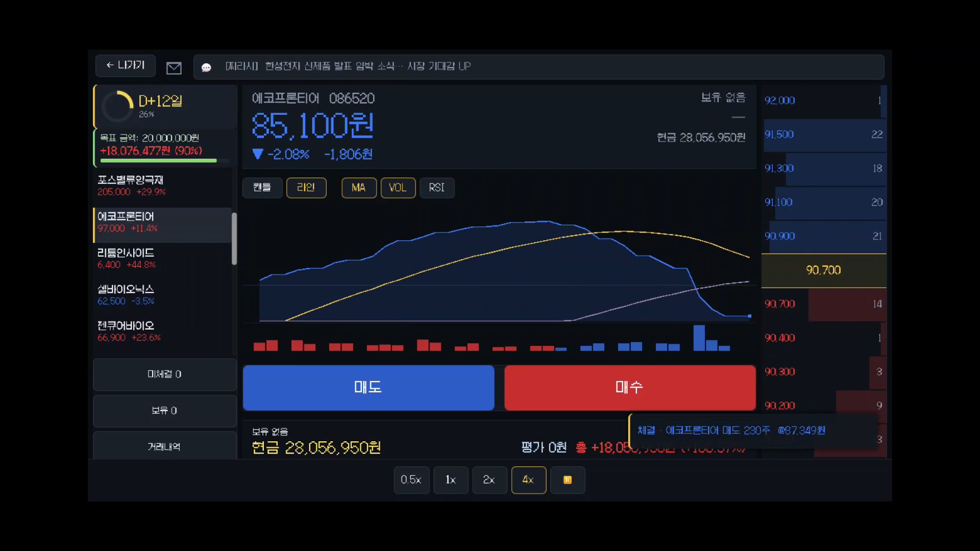
Task: Switch the chart to 라인 view
Action: [x=306, y=188]
